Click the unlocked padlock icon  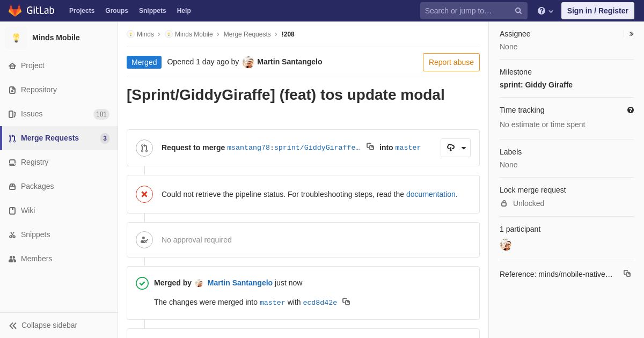(x=504, y=203)
